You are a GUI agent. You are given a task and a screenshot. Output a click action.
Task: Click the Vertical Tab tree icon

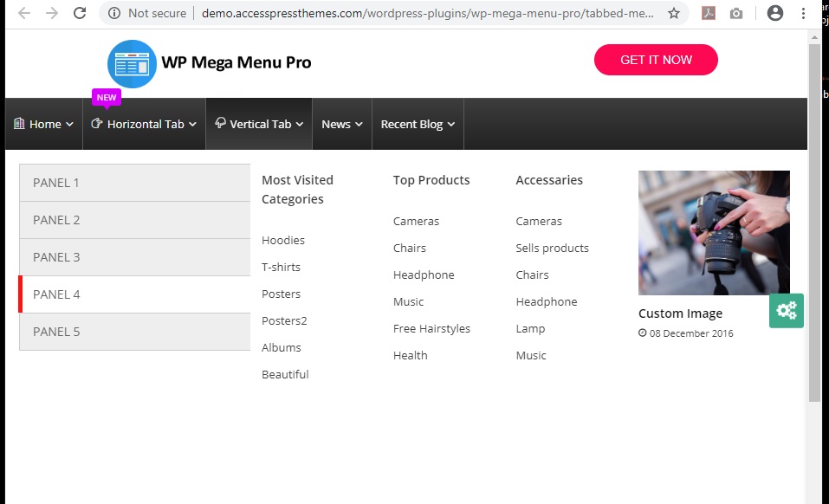(x=221, y=123)
